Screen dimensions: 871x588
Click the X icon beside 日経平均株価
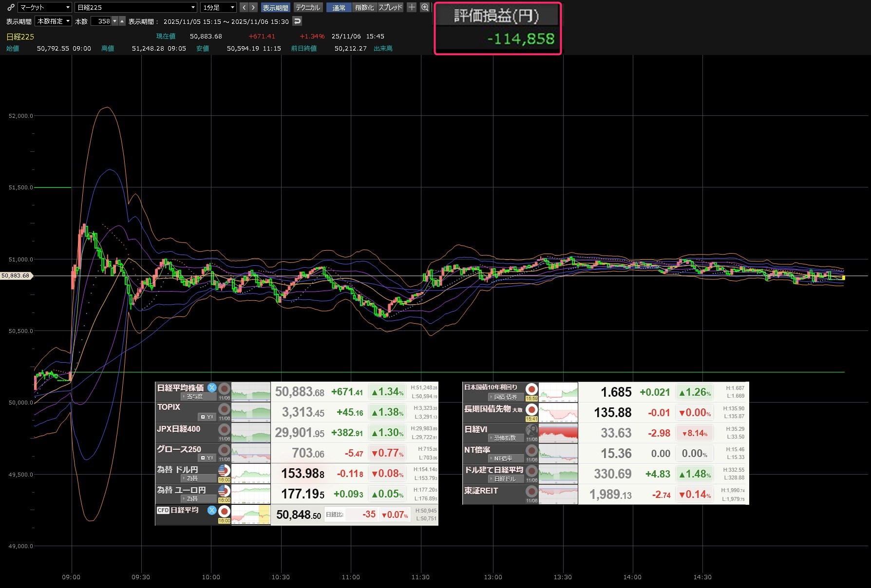point(212,388)
